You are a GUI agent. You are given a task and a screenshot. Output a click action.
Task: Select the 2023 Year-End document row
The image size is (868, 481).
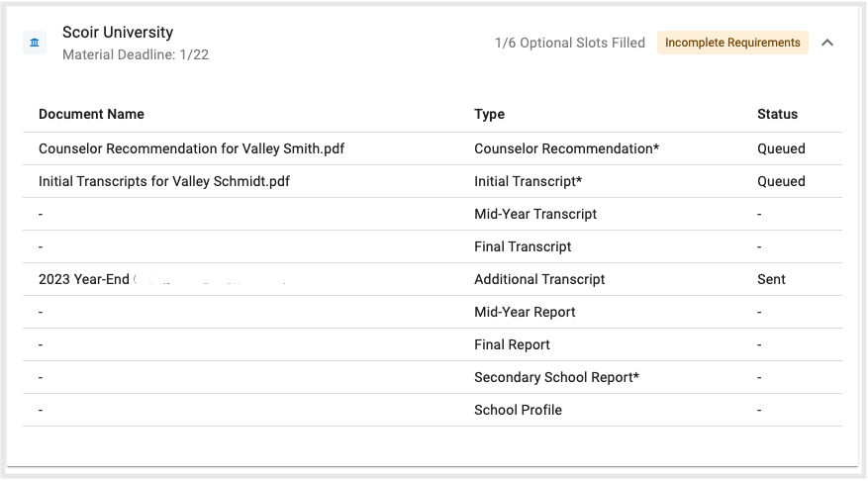coord(84,280)
